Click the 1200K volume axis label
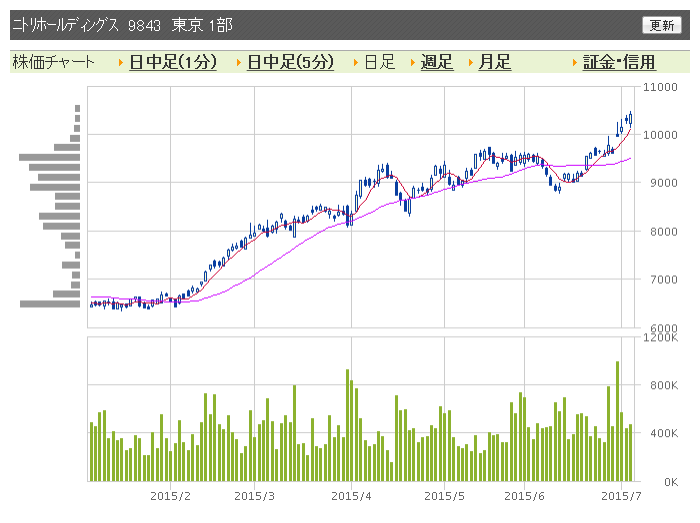Screen dimensions: 700x523 [x=660, y=337]
